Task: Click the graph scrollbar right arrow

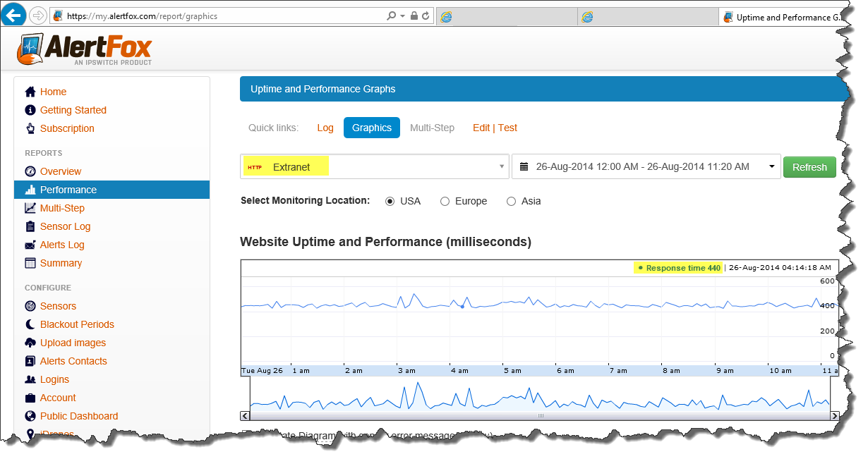Action: (x=835, y=416)
